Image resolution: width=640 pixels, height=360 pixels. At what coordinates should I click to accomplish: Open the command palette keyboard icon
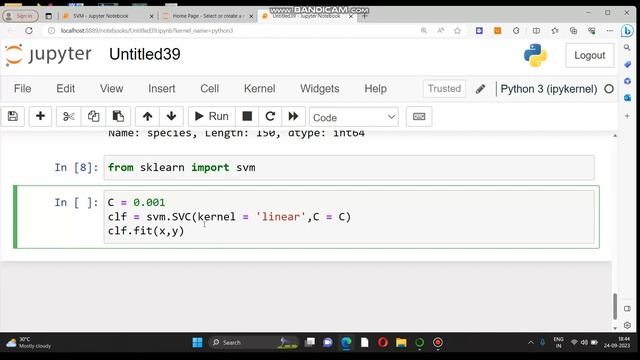pyautogui.click(x=419, y=117)
